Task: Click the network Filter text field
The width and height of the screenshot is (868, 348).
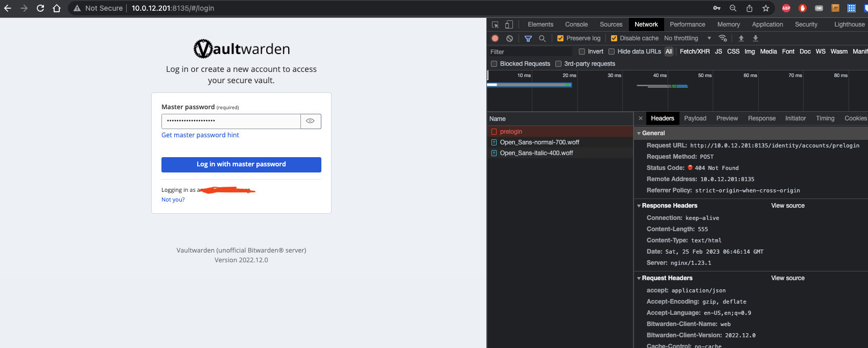Action: coord(530,52)
